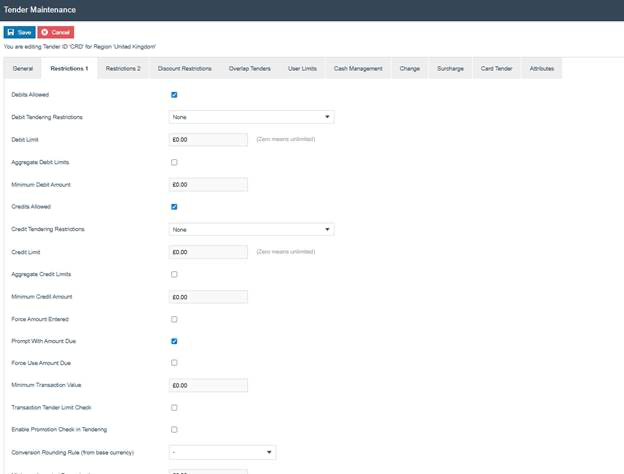Select the Cash Management tab
The image size is (624, 474).
point(359,68)
